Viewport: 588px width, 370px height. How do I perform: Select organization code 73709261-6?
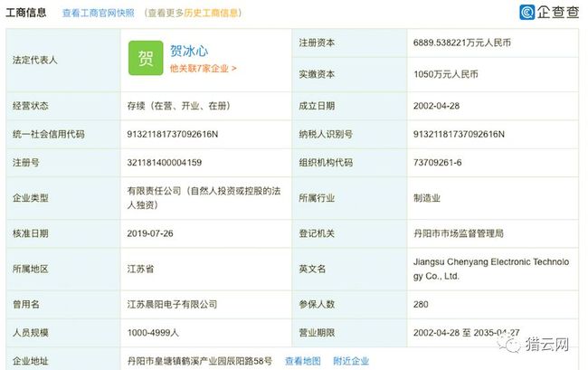[438, 162]
